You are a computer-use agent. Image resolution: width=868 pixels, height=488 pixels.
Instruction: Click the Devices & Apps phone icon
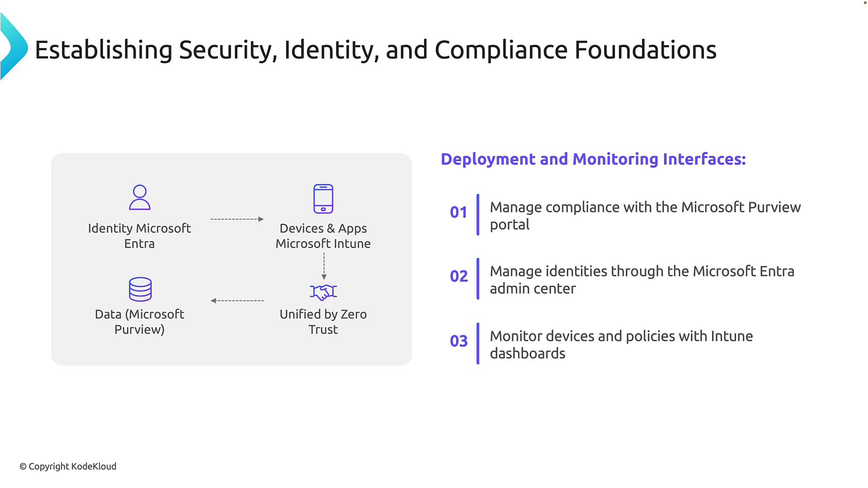[323, 199]
